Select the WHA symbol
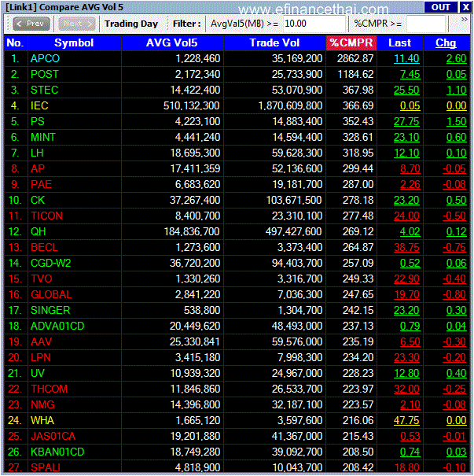The image size is (474, 476). click(x=42, y=420)
